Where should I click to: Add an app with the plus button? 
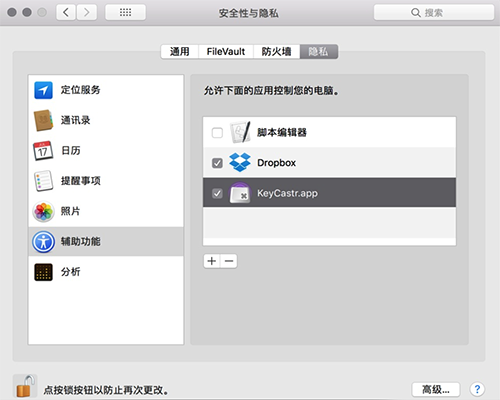tap(212, 261)
